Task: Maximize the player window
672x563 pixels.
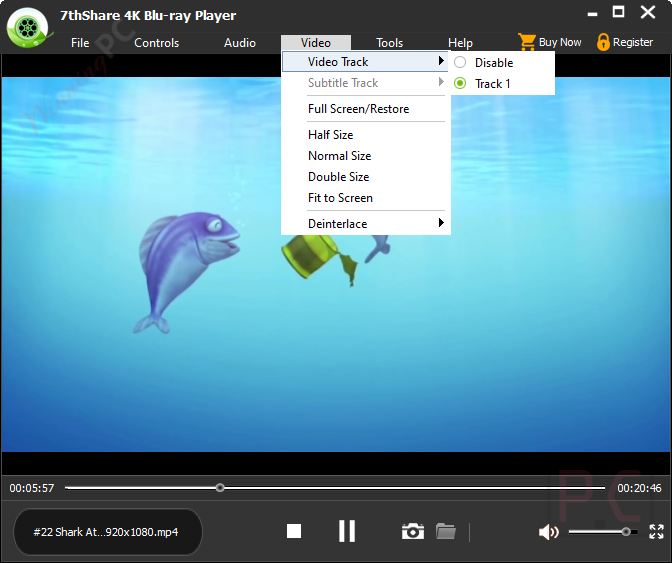Action: pos(618,12)
